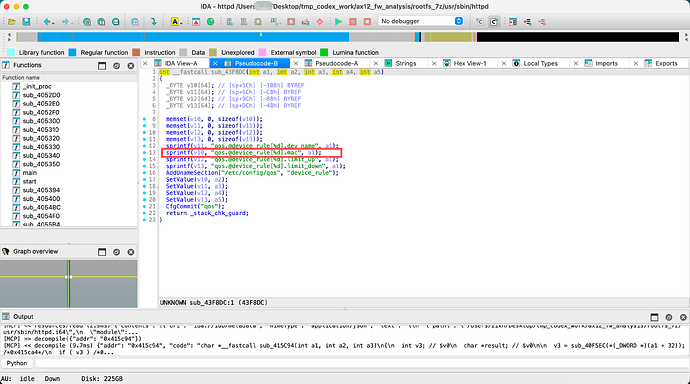Click the second teal round toolbar icon
This screenshot has height=384, width=690.
[101, 22]
